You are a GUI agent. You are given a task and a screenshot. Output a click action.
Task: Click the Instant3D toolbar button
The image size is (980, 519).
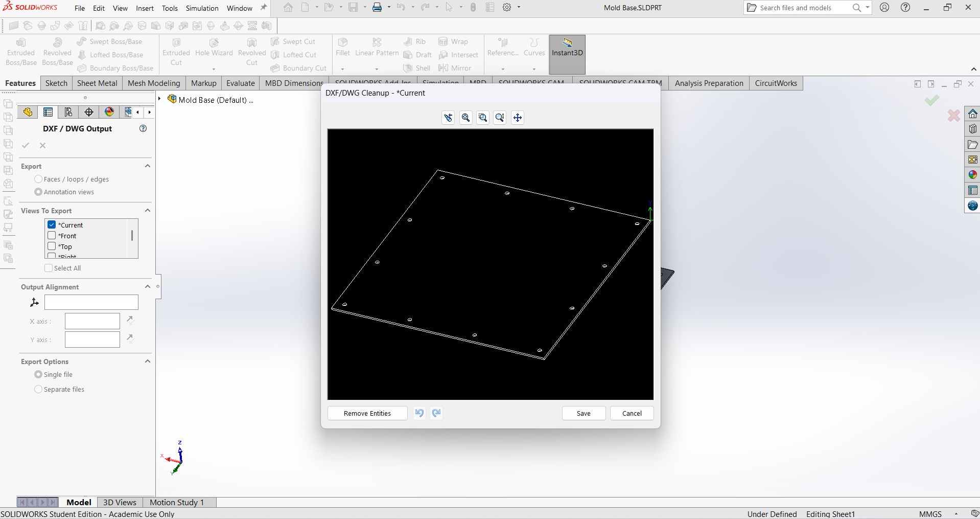(x=567, y=54)
